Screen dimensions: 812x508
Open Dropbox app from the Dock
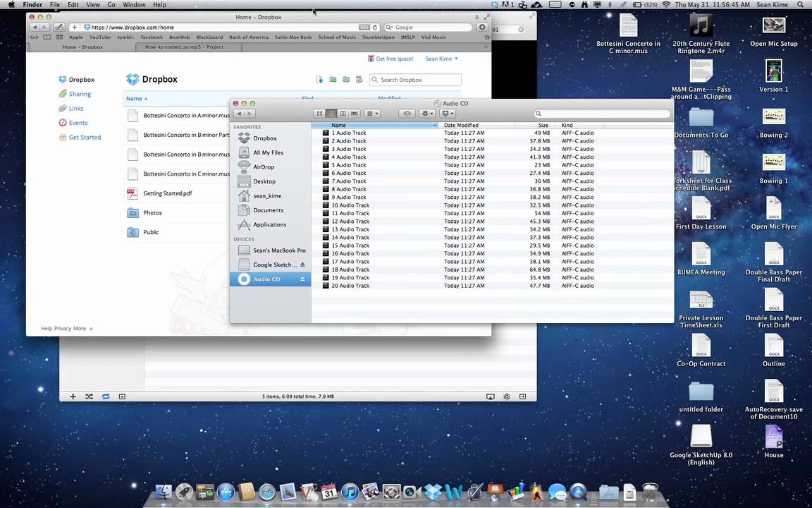click(x=433, y=491)
